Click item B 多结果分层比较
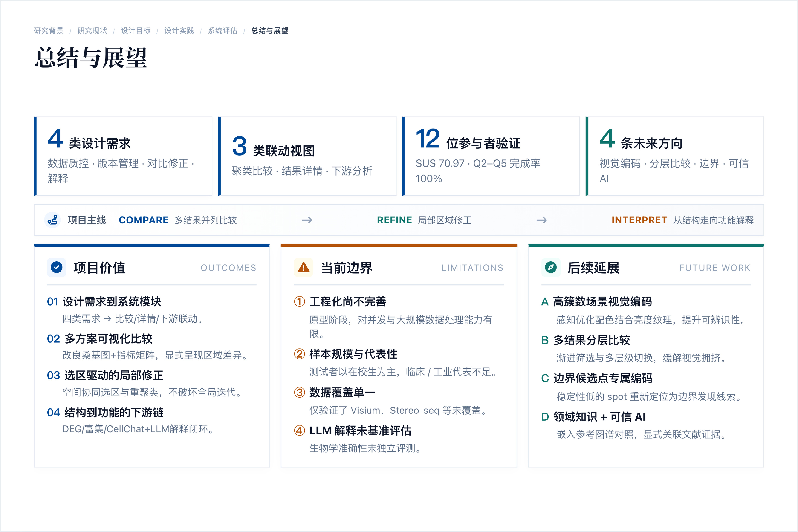The height and width of the screenshot is (532, 798). click(586, 340)
